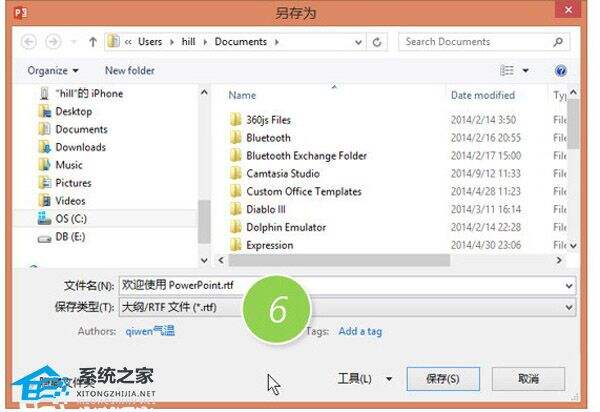600x412 pixels.
Task: Sort by the Date modified column
Action: pyautogui.click(x=483, y=95)
